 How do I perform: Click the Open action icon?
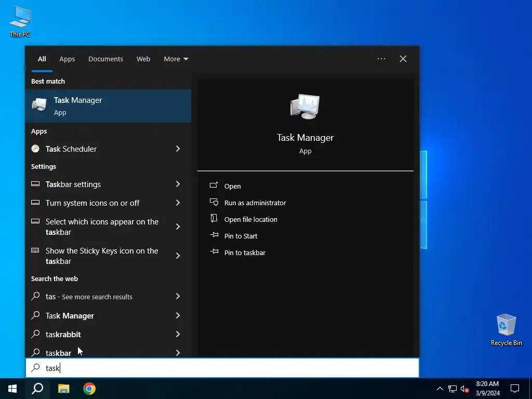(214, 185)
